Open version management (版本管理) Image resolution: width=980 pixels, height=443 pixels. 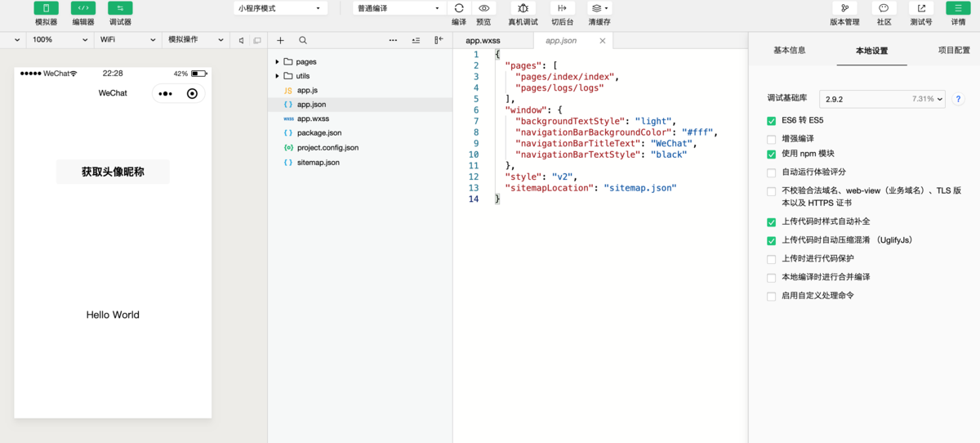click(844, 8)
